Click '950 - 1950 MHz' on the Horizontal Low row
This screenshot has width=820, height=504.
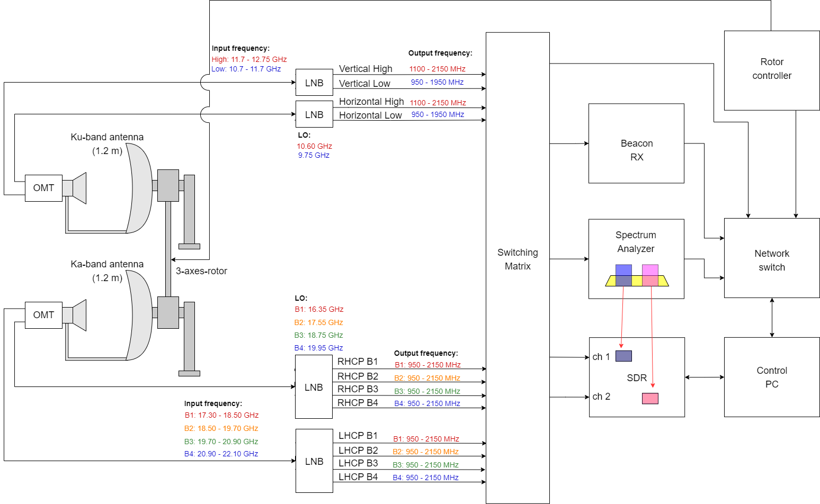(x=438, y=114)
